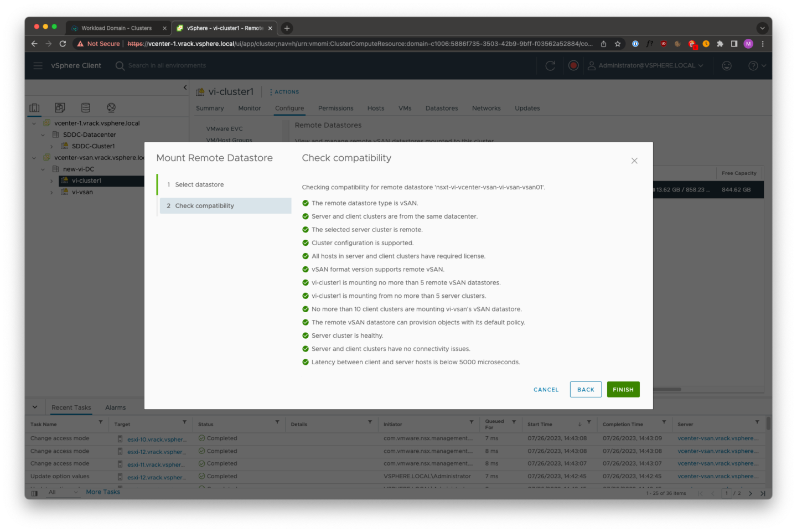The height and width of the screenshot is (532, 797).
Task: Switch to the VMs and Templates inventory icon
Action: click(x=60, y=107)
